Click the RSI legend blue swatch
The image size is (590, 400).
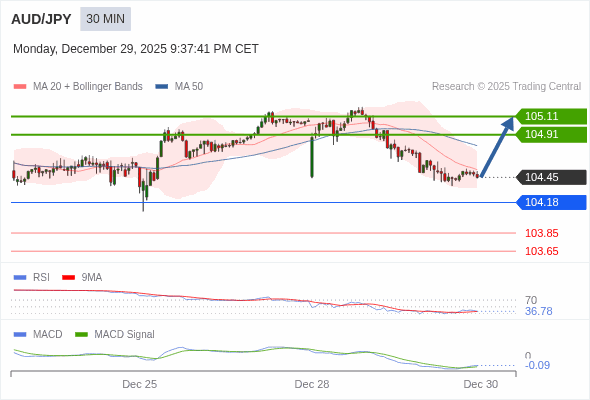20,278
